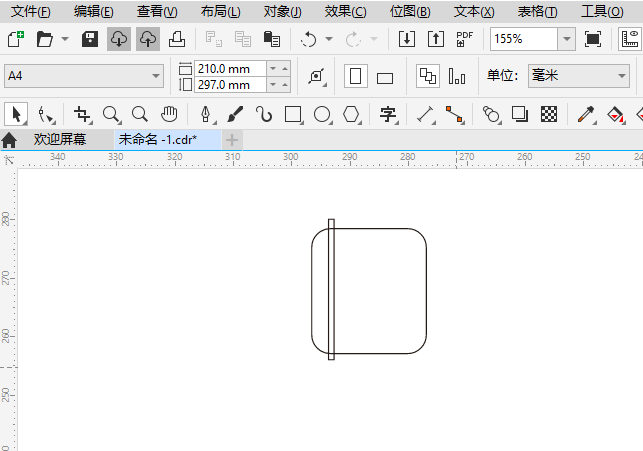Screen dimensions: 643x451
Task: Click the cloud upload icon
Action: (148, 39)
